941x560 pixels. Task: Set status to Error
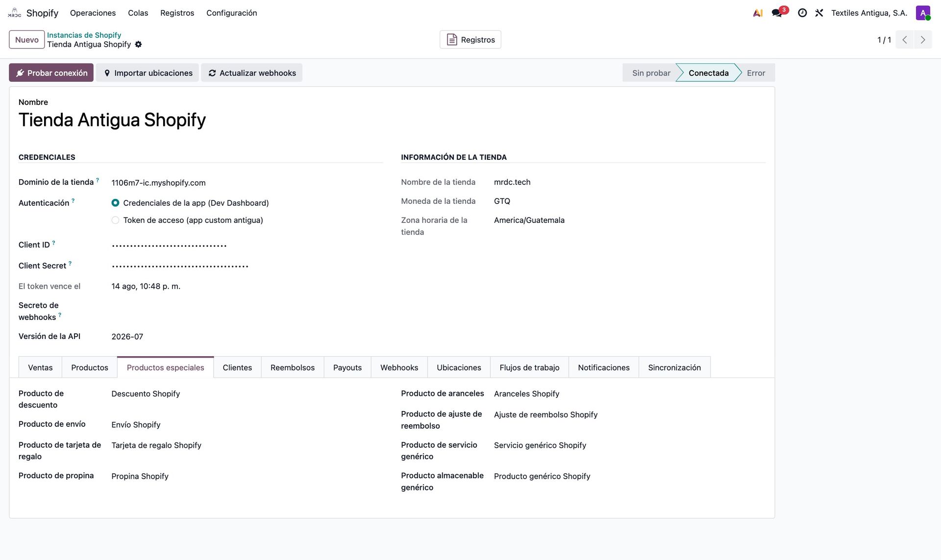click(756, 73)
